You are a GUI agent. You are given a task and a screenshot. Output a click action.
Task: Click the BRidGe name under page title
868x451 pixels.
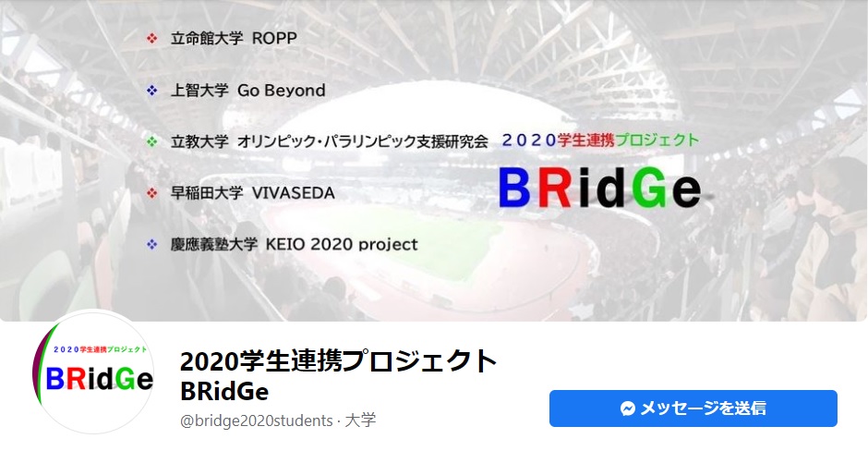224,391
